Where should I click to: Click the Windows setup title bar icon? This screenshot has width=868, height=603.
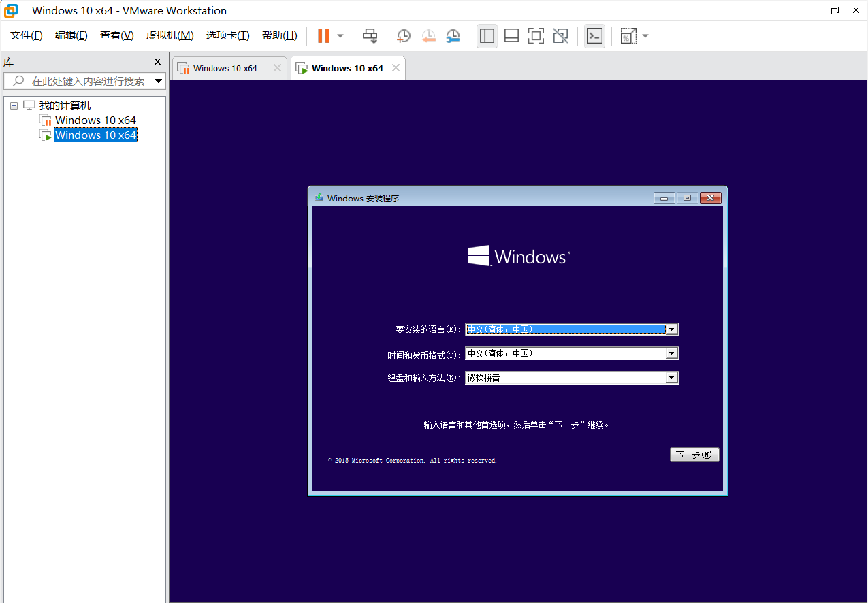click(319, 198)
